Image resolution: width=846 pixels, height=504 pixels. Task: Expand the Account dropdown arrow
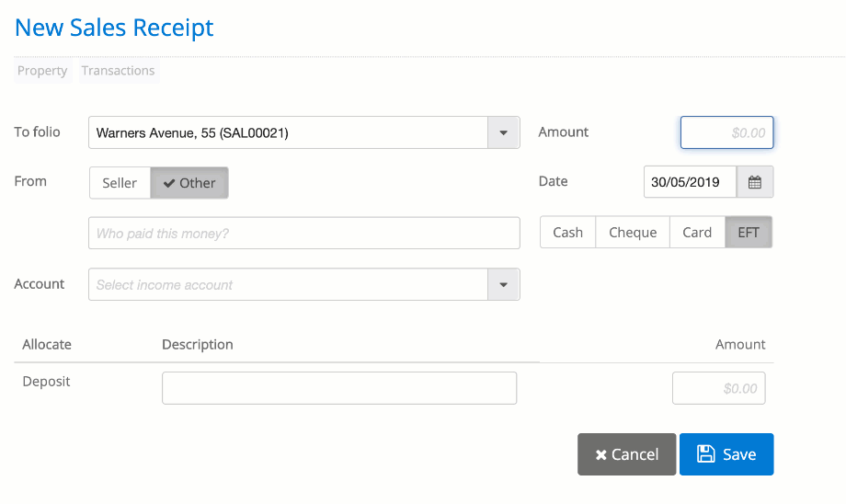tap(503, 285)
